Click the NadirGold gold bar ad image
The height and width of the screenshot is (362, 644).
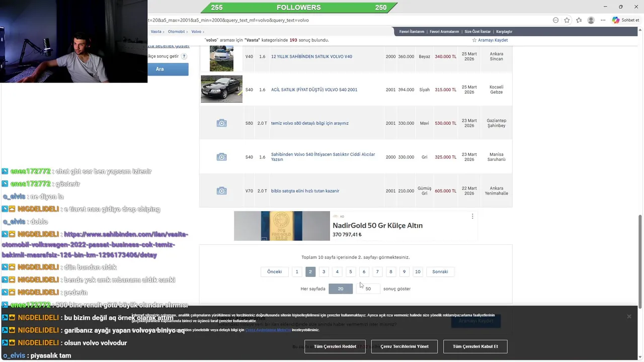282,226
